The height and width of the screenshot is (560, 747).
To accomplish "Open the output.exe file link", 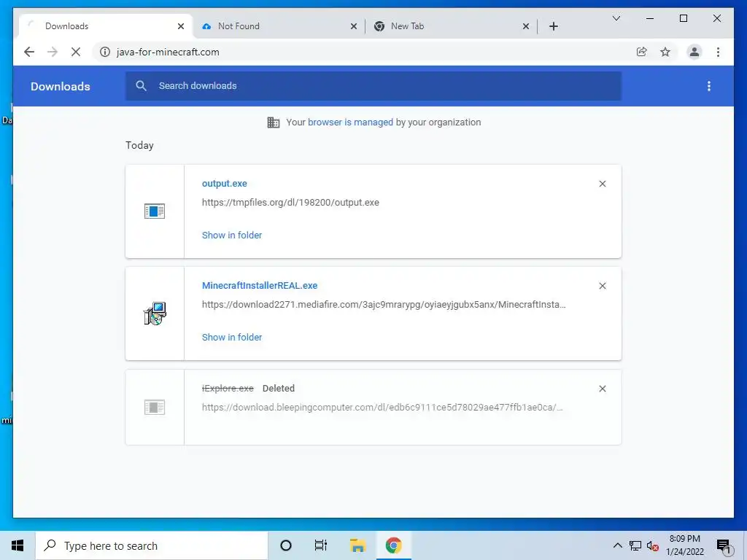I will [225, 183].
